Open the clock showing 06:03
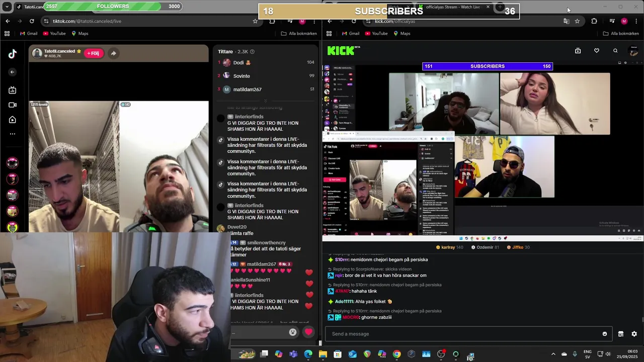This screenshot has height=362, width=644. click(627, 354)
